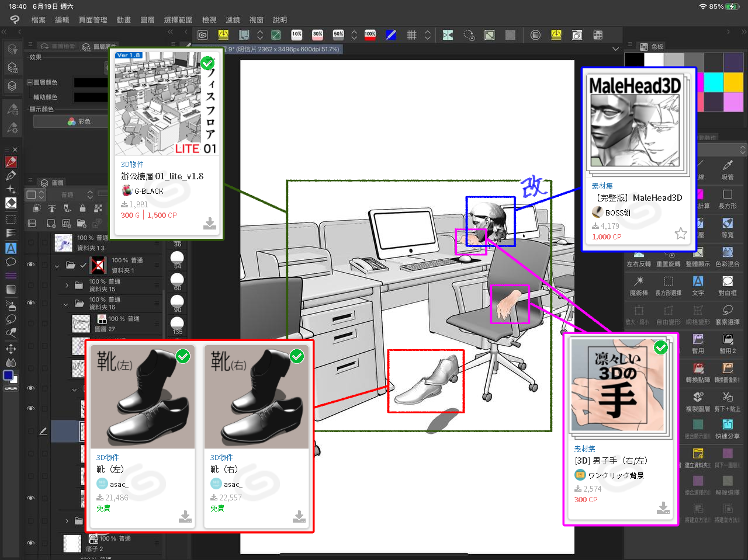Toggle visibility of 資料夾 16 layer
This screenshot has width=748, height=560.
click(31, 303)
